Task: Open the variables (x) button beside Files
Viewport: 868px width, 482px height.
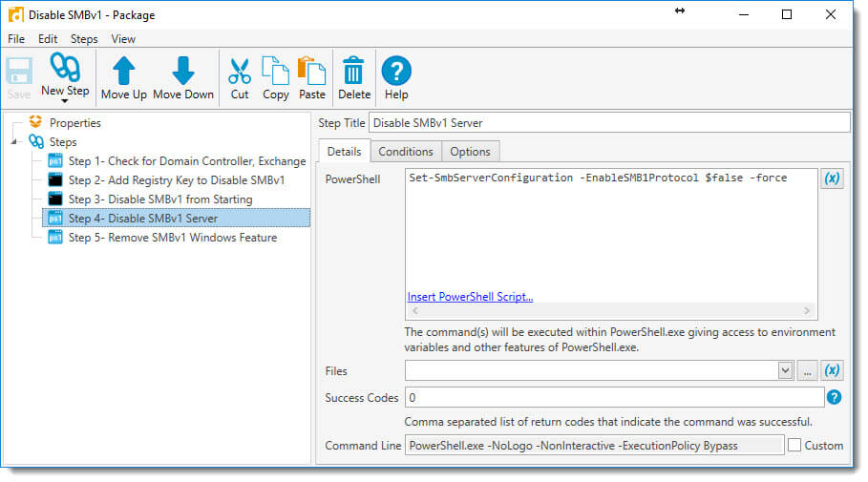Action: 832,370
